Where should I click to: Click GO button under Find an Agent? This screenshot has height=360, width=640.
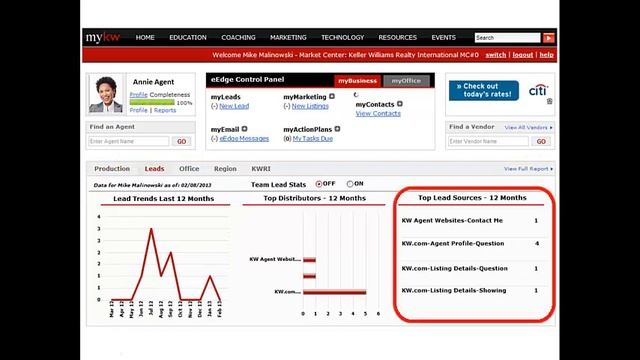pos(182,141)
